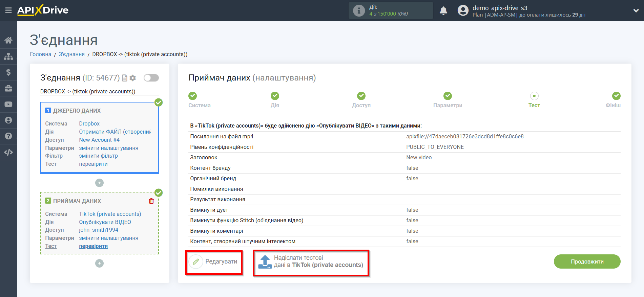Click the actions counter 4 з 150'000

click(x=389, y=14)
